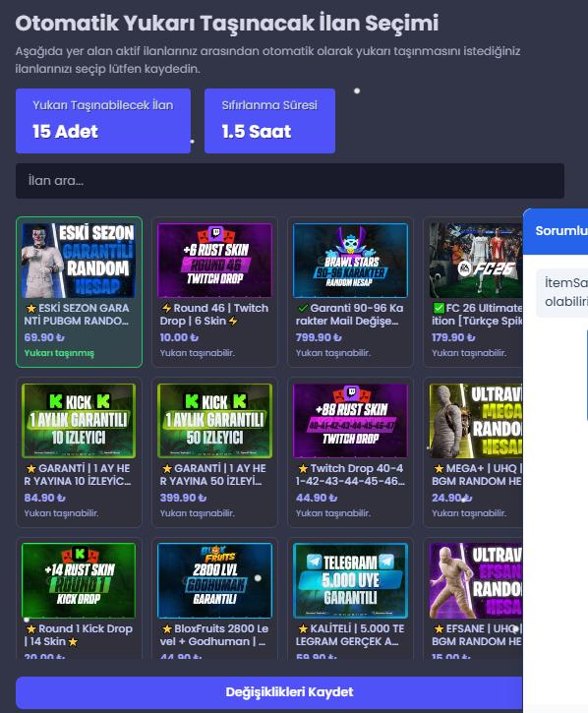Image resolution: width=588 pixels, height=713 pixels.
Task: Click the 'Yukarı Taşınabilecek İlan 15 Adet' card
Action: pos(103,121)
